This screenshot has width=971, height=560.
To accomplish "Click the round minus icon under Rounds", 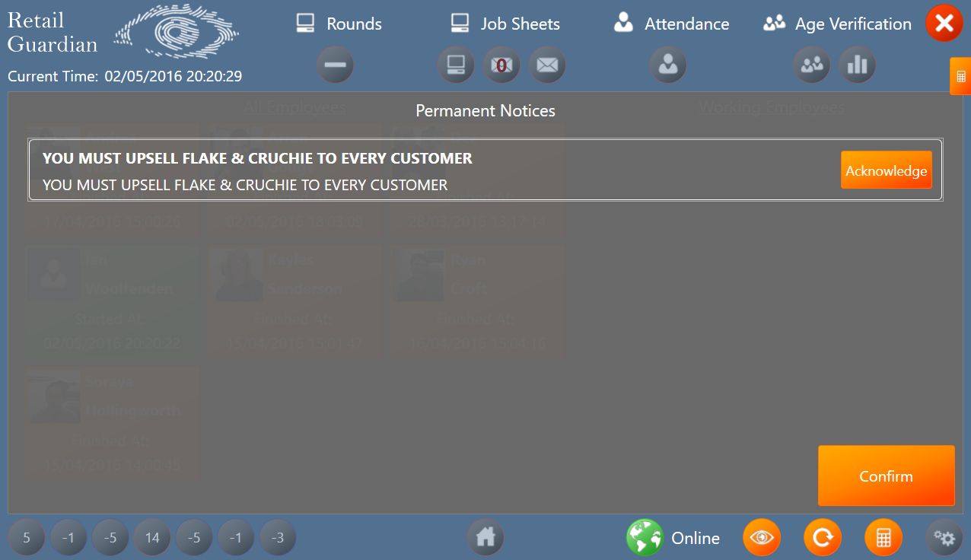I will [335, 65].
